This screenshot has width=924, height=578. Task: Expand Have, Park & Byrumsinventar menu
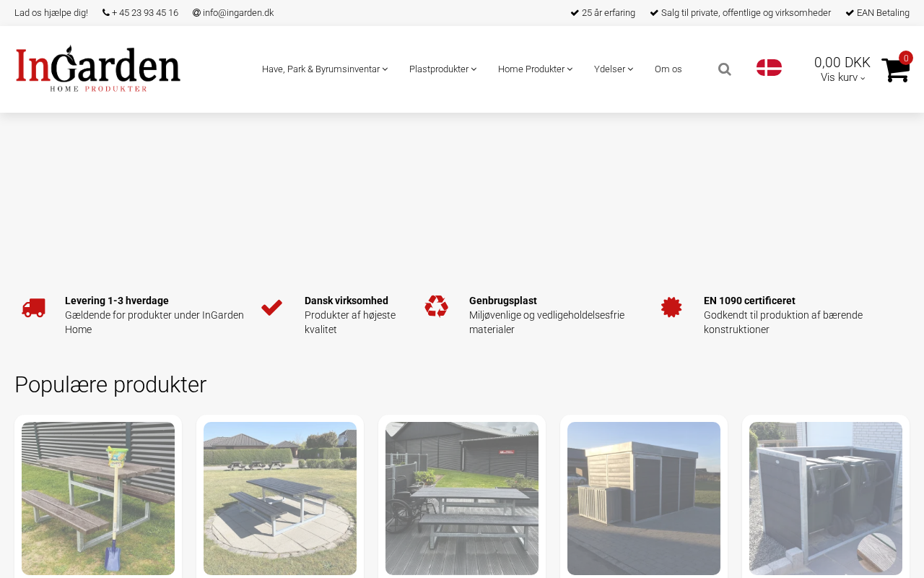[x=325, y=69]
